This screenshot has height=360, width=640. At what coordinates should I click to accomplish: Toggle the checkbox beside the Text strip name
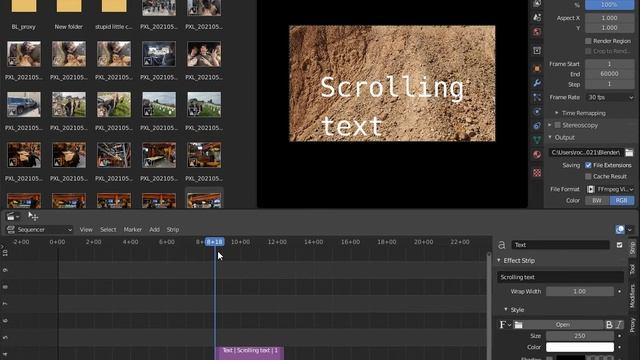[x=619, y=245]
